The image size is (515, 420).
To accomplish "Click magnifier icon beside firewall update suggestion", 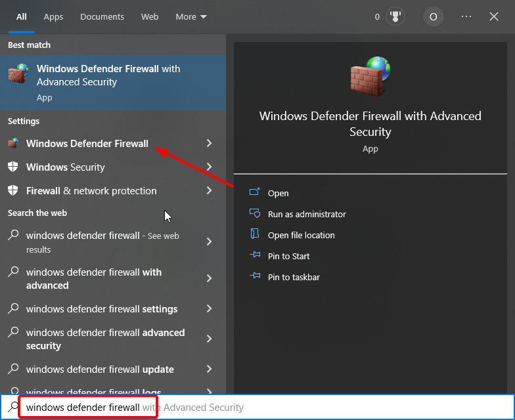I will point(13,369).
